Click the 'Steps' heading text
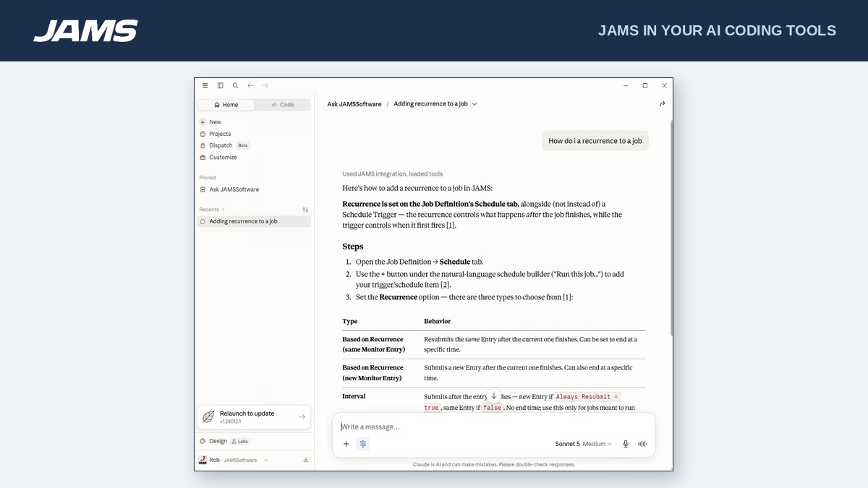868x488 pixels. [353, 247]
